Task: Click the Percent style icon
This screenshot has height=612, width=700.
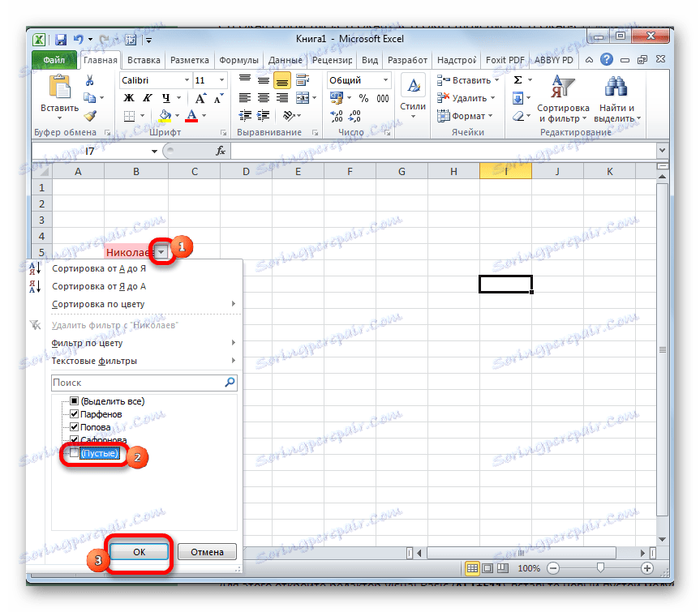Action: point(364,98)
